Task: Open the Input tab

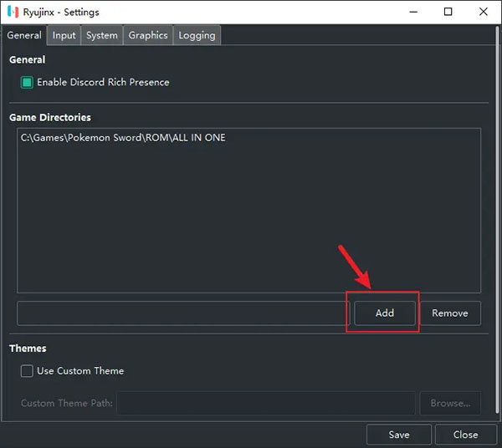Action: (x=64, y=35)
